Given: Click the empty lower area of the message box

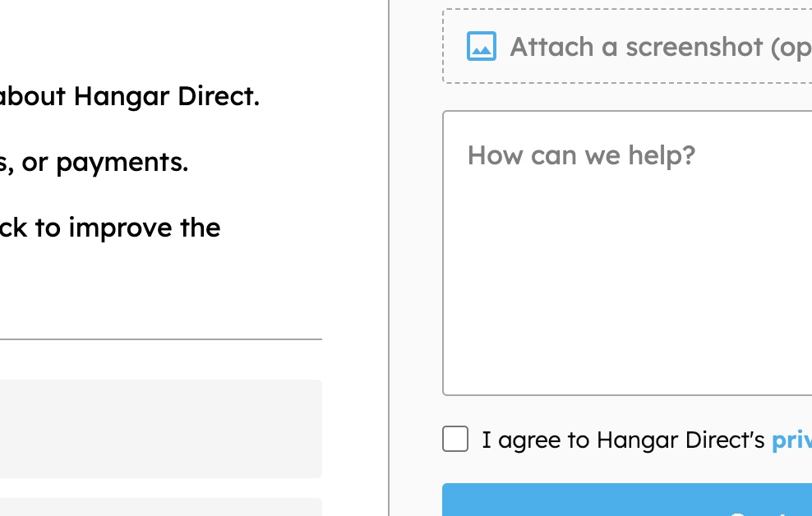Looking at the screenshot, I should (x=627, y=311).
